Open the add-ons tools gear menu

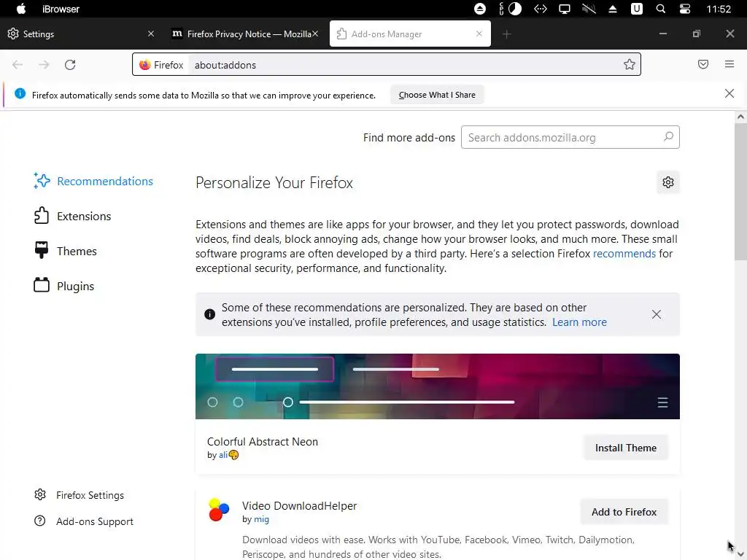point(668,182)
